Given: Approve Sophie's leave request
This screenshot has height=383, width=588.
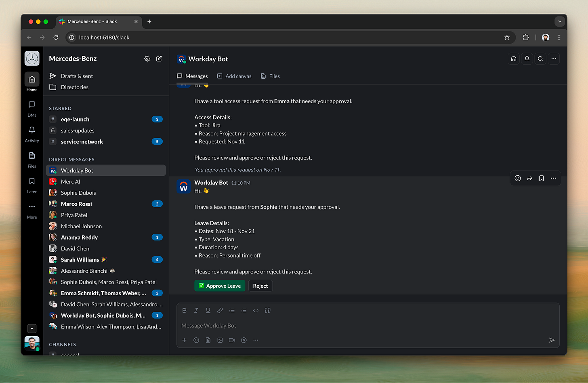Looking at the screenshot, I should click(220, 286).
